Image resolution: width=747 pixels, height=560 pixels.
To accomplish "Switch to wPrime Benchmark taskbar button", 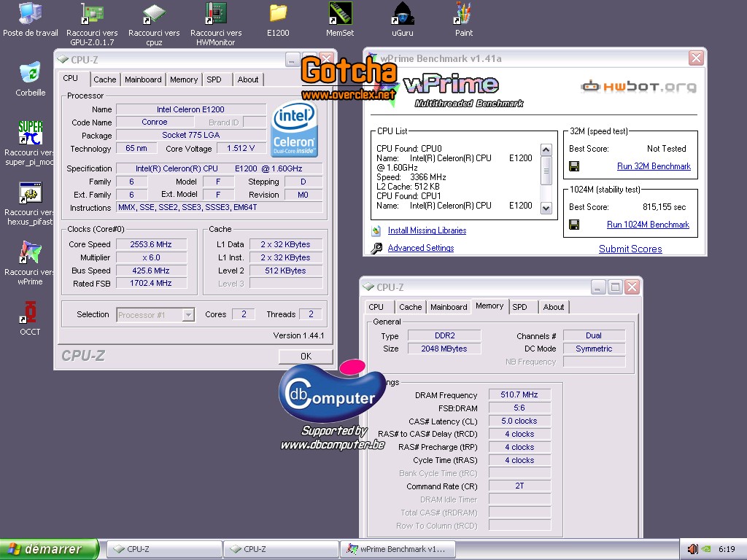I will tap(398, 549).
